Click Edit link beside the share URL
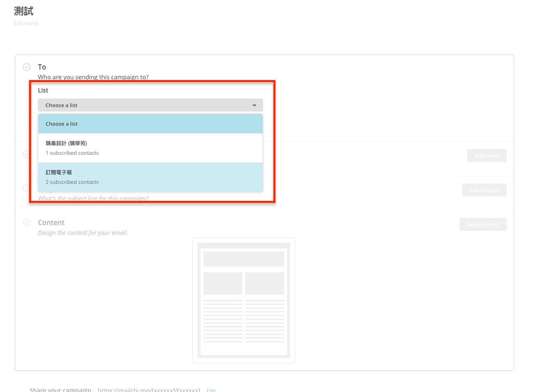This screenshot has height=392, width=536. pos(211,390)
